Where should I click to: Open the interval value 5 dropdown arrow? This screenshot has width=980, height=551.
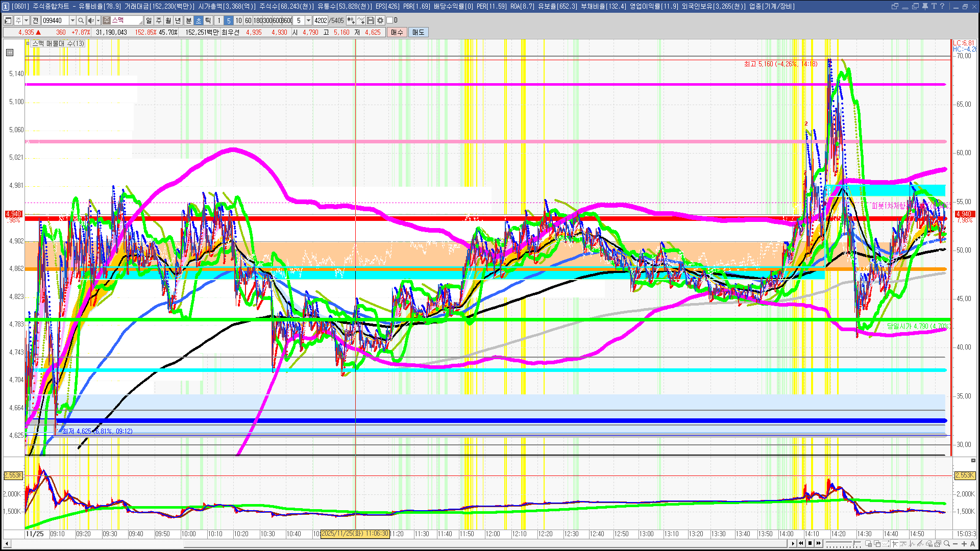click(x=308, y=20)
